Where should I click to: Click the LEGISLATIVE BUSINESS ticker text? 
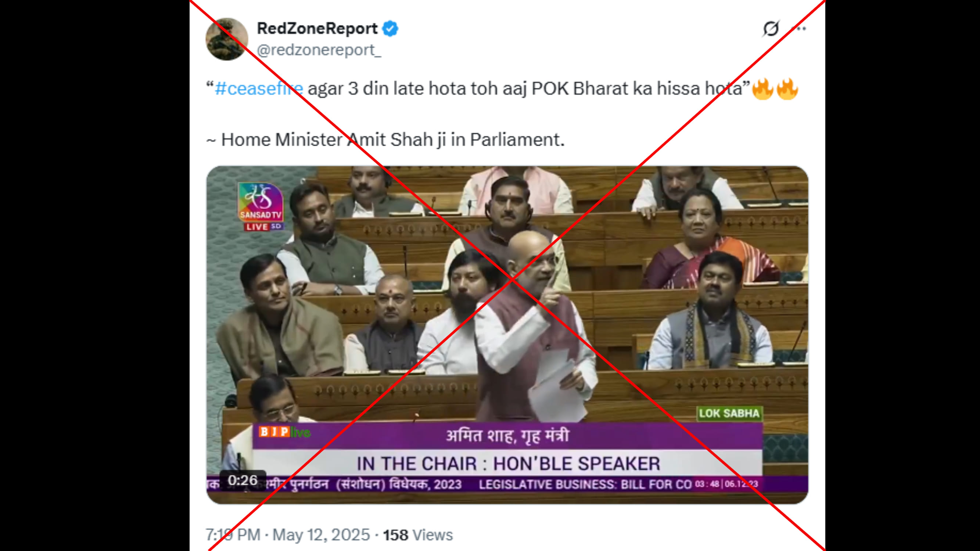(x=585, y=485)
